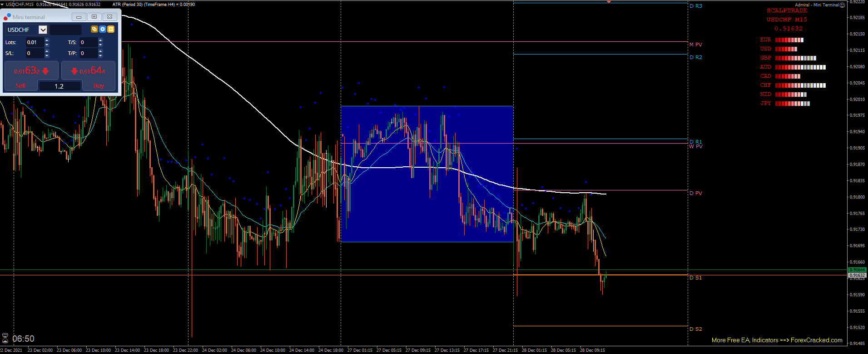The height and width of the screenshot is (354, 868).
Task: Click the hourglass candle timer icon
Action: (5, 339)
